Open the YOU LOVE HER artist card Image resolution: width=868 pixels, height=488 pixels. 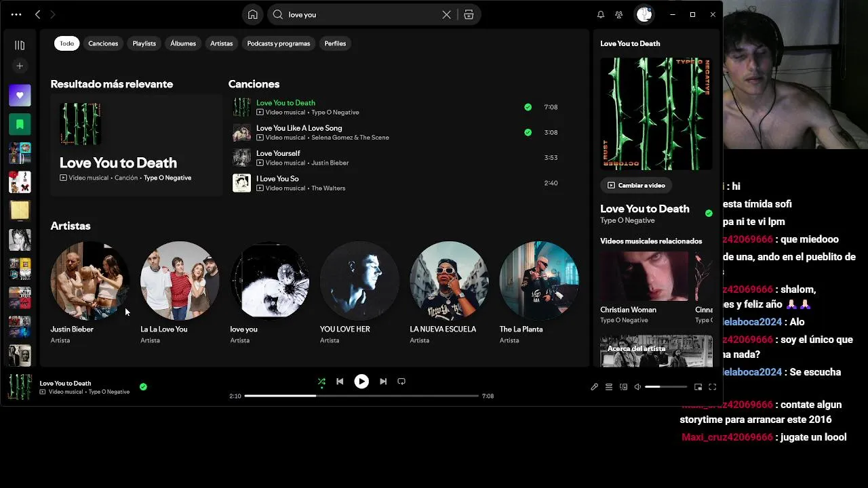pyautogui.click(x=359, y=293)
